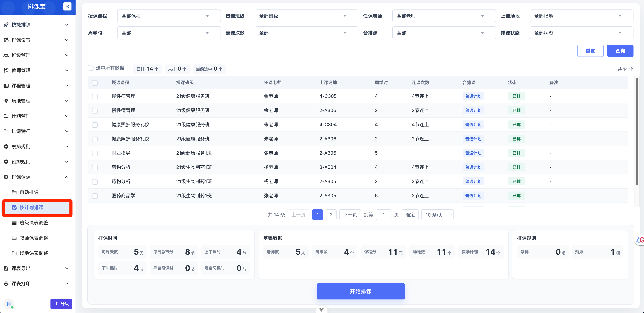Click the printer icon beside 课表打印
Screen dimensions: 644x313
tap(6, 284)
